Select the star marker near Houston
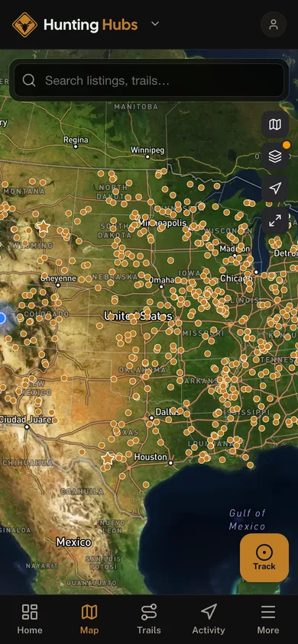Viewport: 298px width, 644px height. [108, 458]
